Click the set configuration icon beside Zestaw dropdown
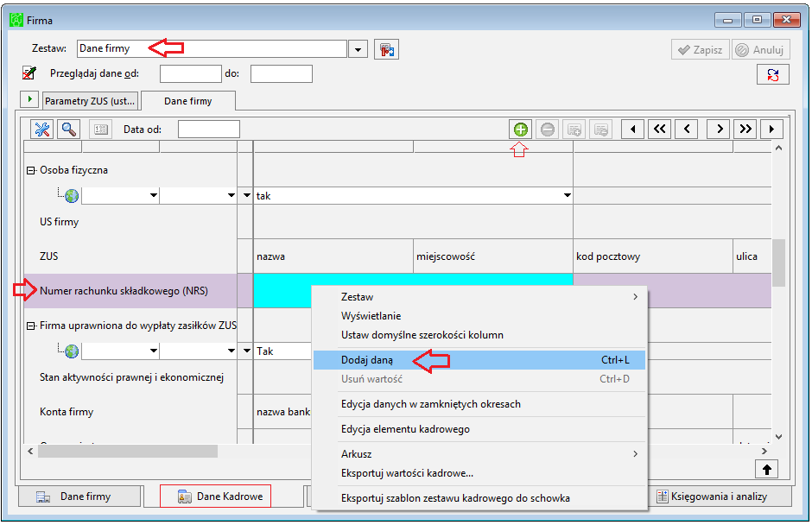 386,50
